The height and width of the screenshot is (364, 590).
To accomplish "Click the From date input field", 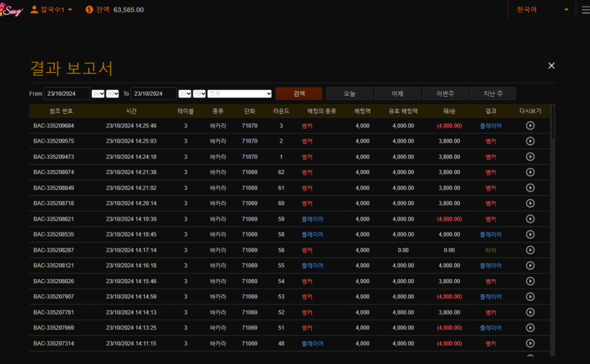I will click(x=67, y=94).
